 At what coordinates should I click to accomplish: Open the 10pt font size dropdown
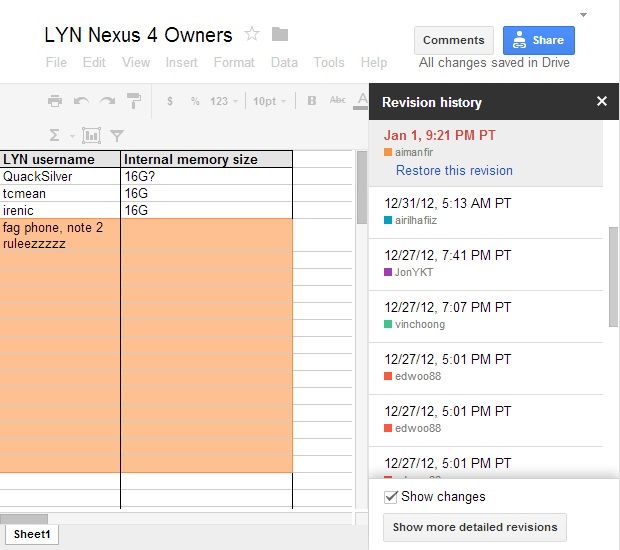coord(269,101)
